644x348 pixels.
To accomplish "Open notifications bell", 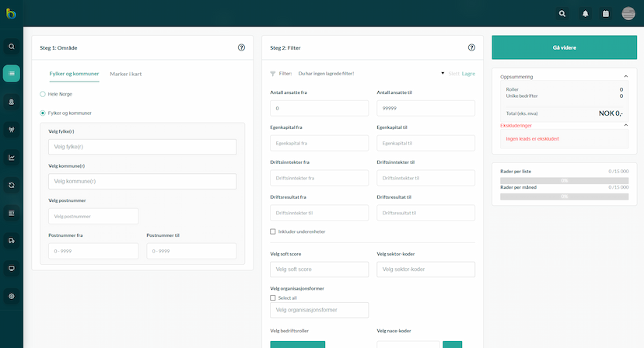I will coord(585,13).
